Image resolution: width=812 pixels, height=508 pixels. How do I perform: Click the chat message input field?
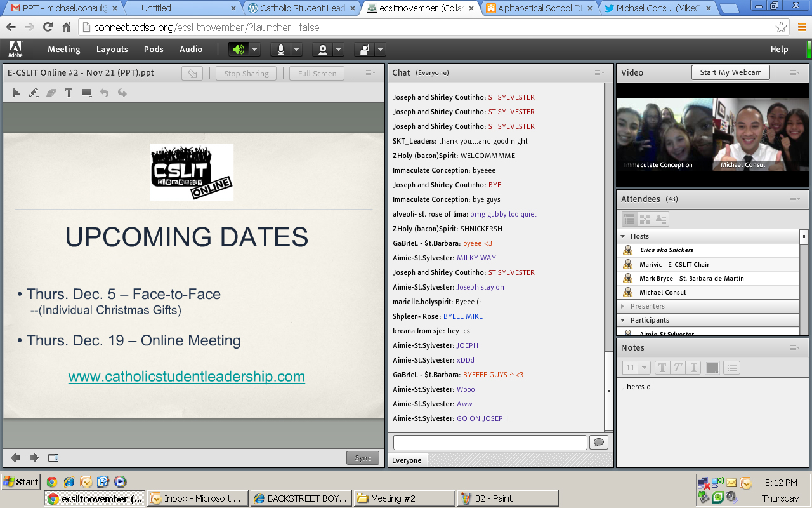pyautogui.click(x=490, y=442)
